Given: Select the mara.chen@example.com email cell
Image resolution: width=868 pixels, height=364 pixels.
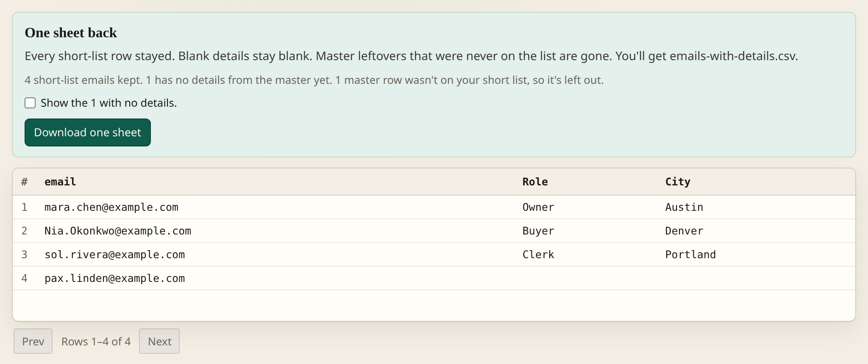Looking at the screenshot, I should 111,207.
